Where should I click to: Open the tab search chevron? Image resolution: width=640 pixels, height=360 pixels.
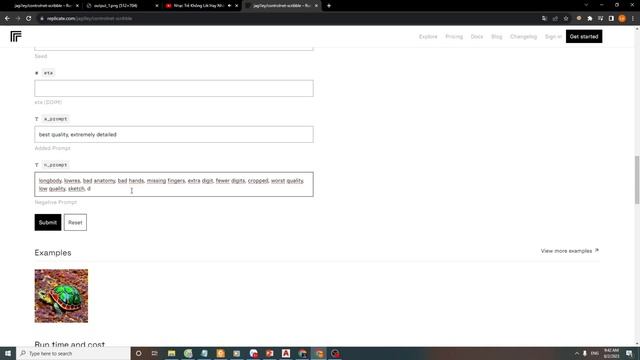click(x=586, y=5)
